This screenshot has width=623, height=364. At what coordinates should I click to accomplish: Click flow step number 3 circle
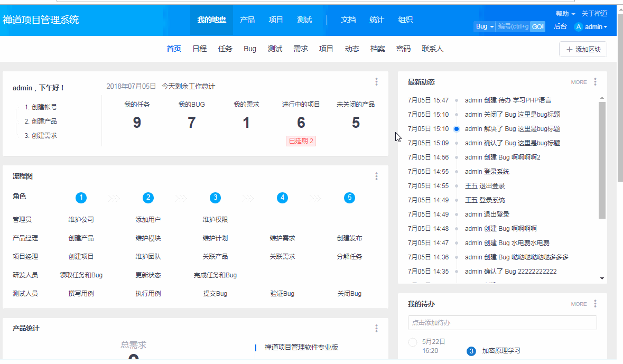[x=216, y=198]
